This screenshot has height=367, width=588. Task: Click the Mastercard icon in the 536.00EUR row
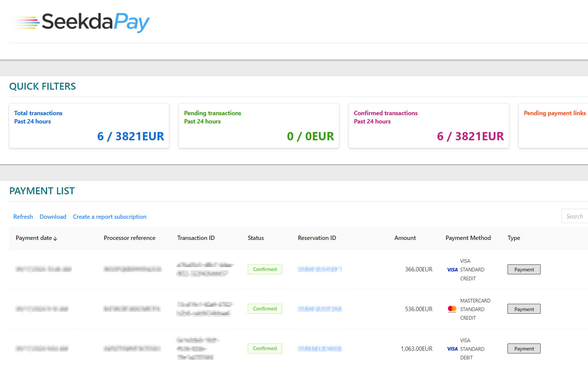click(452, 309)
